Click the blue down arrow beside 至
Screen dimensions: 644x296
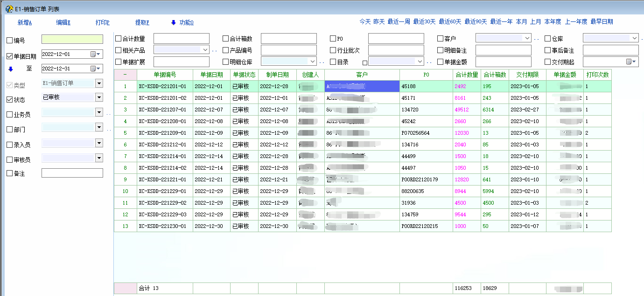click(x=10, y=69)
